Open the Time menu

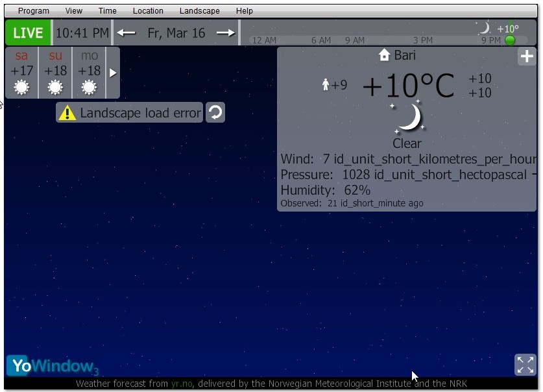pyautogui.click(x=107, y=11)
